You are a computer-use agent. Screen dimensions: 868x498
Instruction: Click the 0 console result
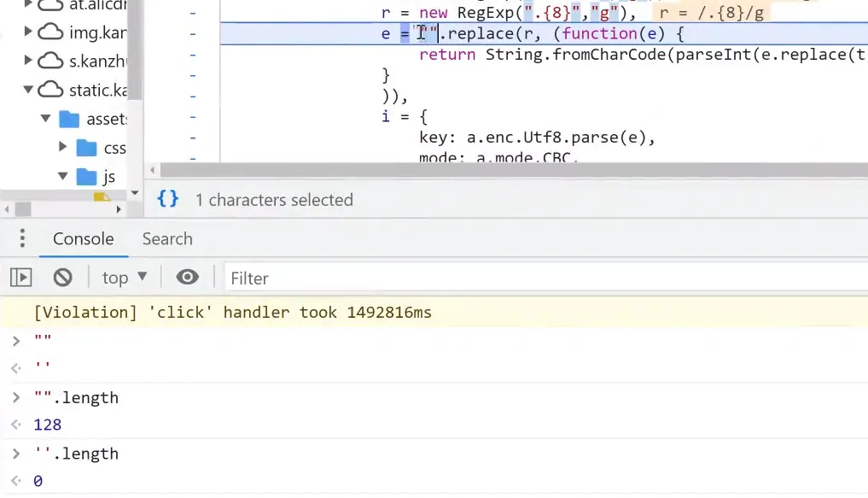(x=38, y=481)
